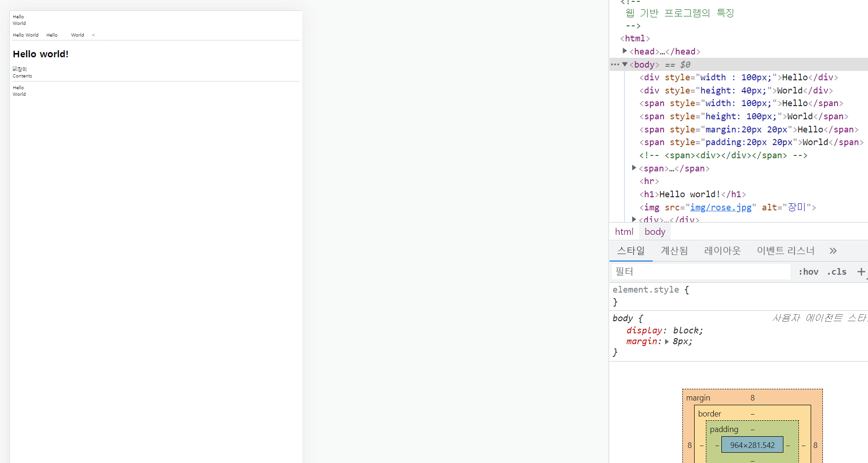Select the h1 Hello world! element node
868x463 pixels.
point(692,194)
